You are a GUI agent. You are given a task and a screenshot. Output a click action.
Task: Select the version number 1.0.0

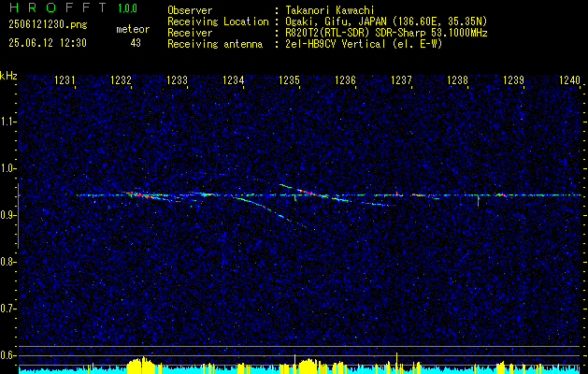(x=127, y=8)
